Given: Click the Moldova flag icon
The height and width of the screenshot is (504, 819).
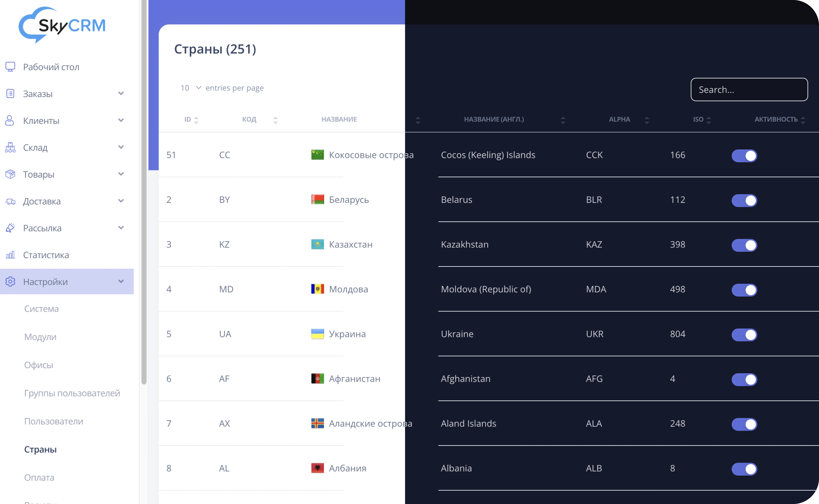Looking at the screenshot, I should click(317, 289).
